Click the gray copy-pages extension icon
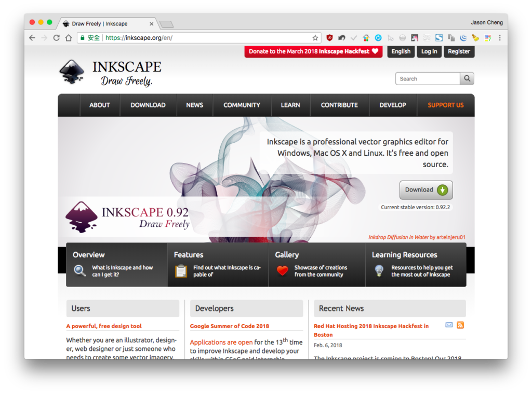The image size is (532, 394). [x=451, y=38]
